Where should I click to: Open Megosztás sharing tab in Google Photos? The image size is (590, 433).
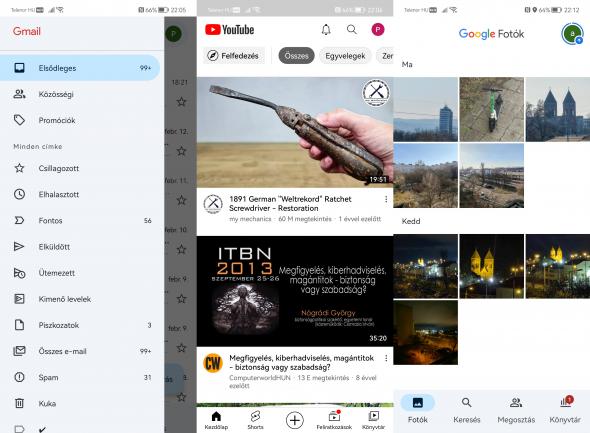pos(516,409)
